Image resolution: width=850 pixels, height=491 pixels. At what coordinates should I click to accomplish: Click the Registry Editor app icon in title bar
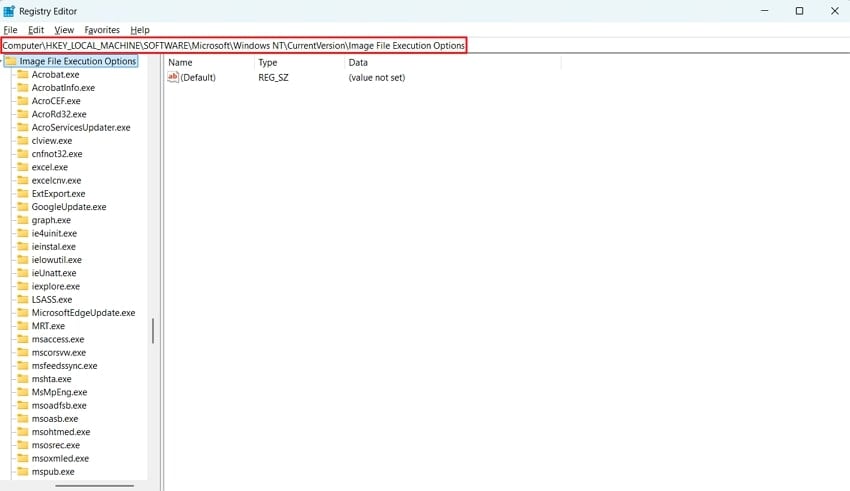tap(9, 11)
